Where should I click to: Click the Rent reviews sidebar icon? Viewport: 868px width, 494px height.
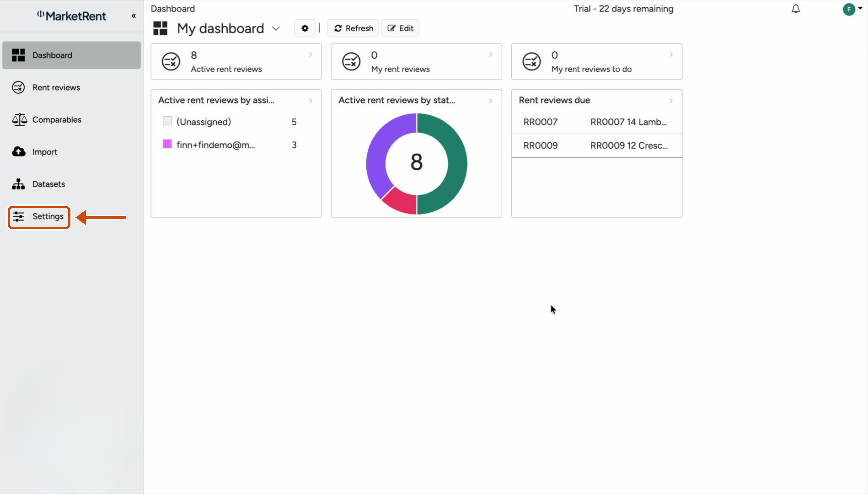tap(18, 87)
